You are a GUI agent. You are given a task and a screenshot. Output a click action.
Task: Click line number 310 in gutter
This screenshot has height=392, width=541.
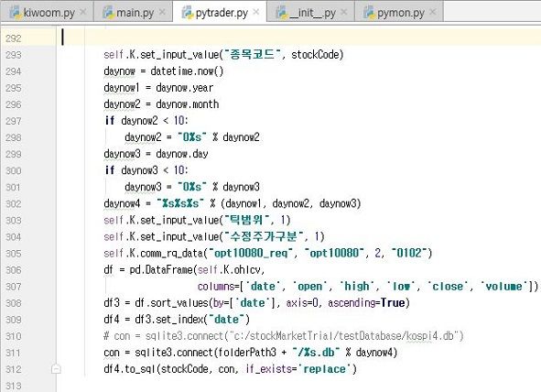tap(14, 336)
